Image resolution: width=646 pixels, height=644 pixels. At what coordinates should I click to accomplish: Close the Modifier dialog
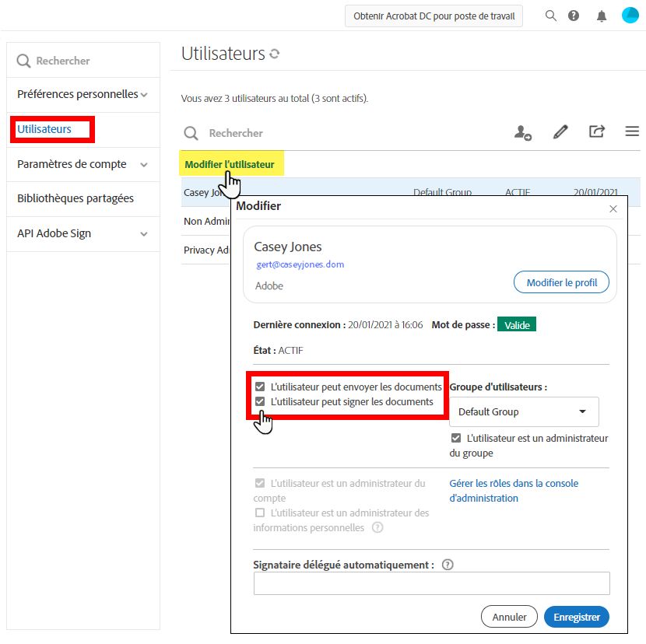pyautogui.click(x=613, y=208)
